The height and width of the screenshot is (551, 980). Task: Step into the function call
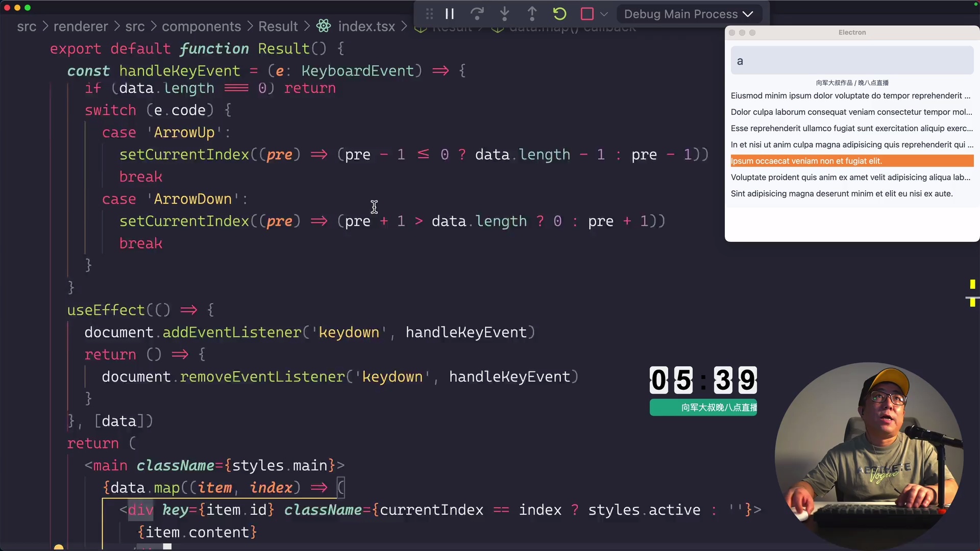click(504, 14)
